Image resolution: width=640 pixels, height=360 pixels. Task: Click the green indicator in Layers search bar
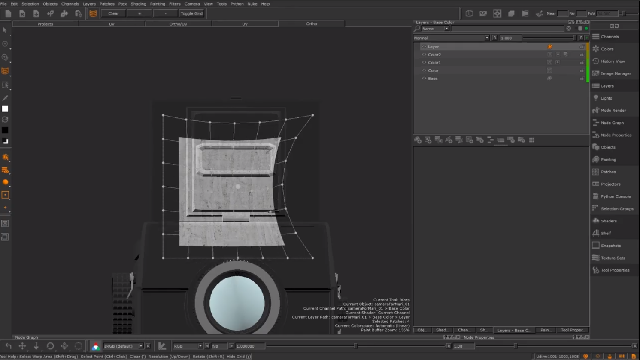point(587,29)
